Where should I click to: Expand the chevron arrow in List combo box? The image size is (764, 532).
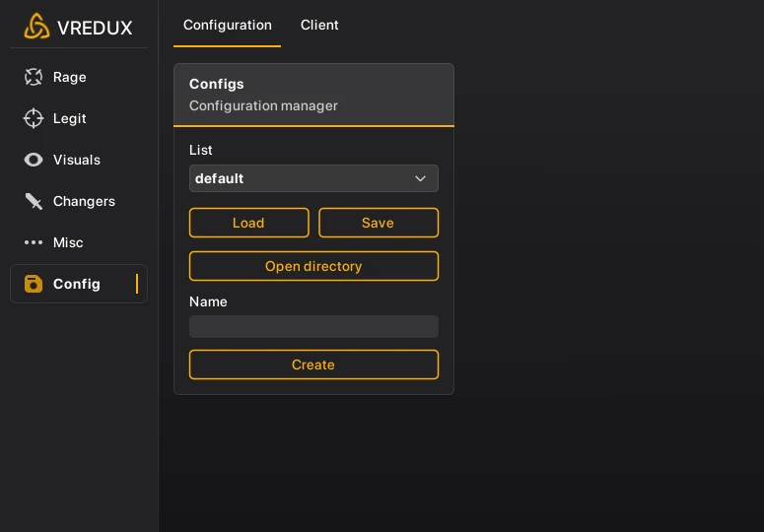pyautogui.click(x=420, y=178)
